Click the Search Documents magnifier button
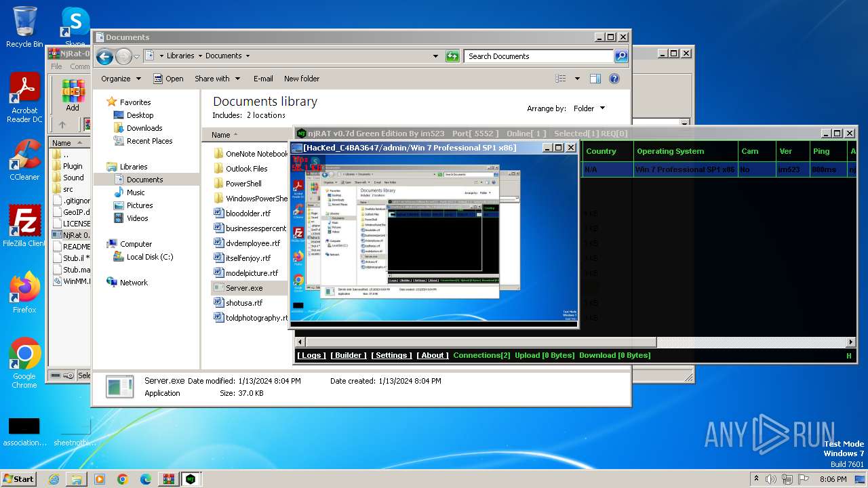The height and width of the screenshot is (488, 868). coord(621,56)
